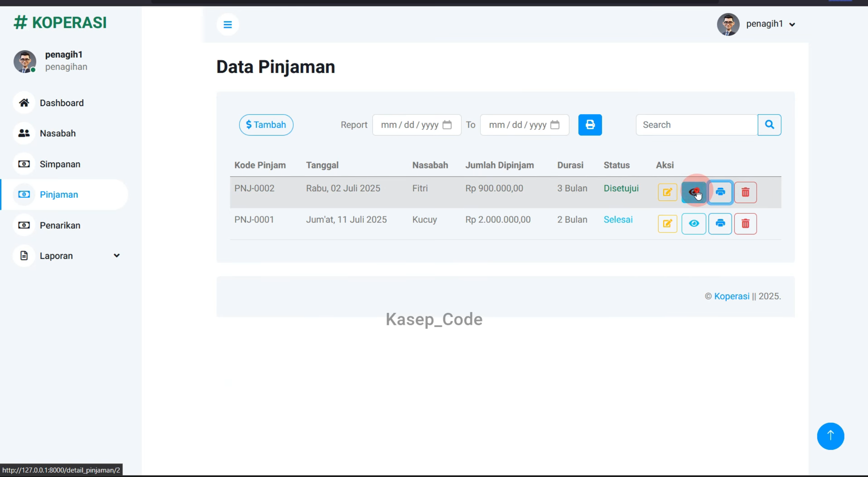
Task: Click the edit icon for PNJ-0001
Action: 667,224
